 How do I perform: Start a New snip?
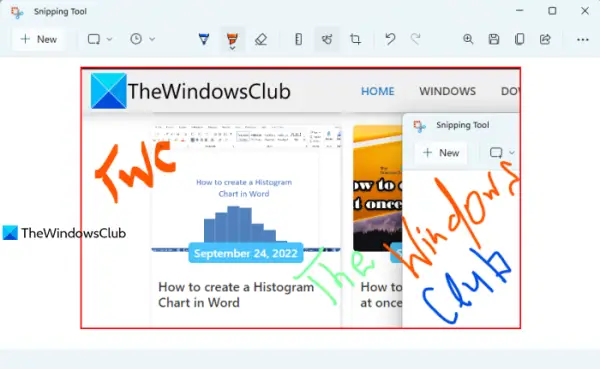[38, 39]
